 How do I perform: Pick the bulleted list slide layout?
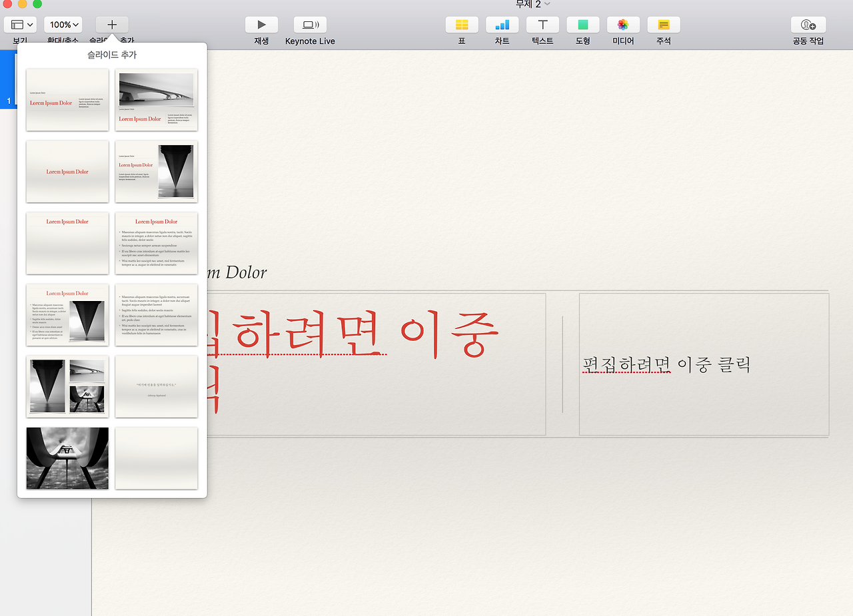tap(156, 243)
